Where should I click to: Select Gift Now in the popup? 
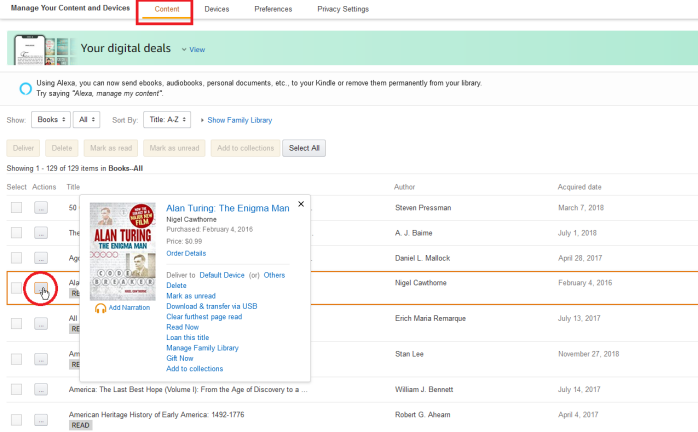tap(179, 358)
